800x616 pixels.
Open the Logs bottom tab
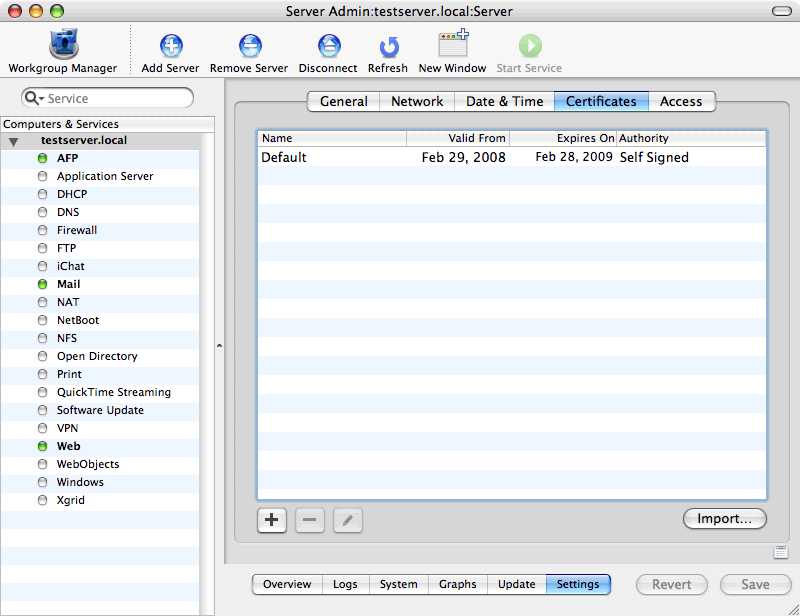(345, 584)
